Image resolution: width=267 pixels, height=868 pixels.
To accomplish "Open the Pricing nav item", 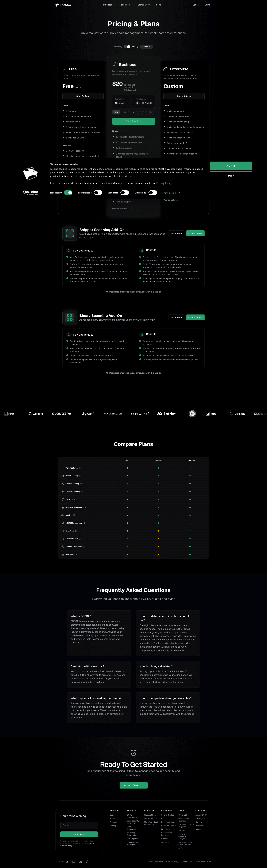I will click(x=158, y=5).
